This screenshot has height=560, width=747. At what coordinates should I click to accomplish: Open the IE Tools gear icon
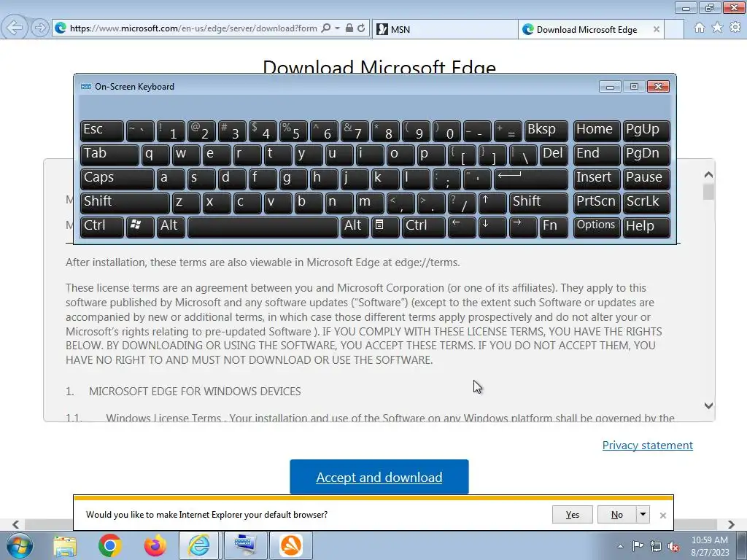point(735,28)
